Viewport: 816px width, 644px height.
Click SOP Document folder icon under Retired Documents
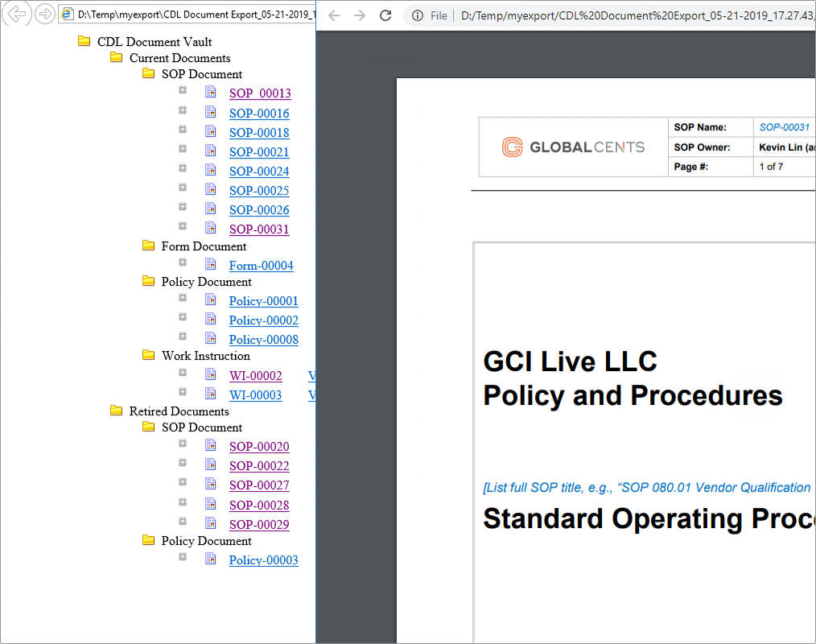(148, 427)
